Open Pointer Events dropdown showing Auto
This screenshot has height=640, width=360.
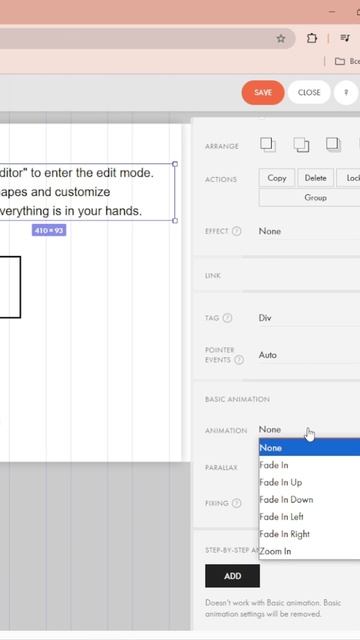309,355
